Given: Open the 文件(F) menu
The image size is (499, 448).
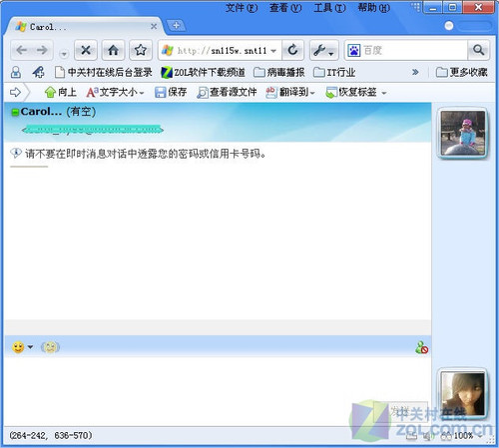Looking at the screenshot, I should click(x=242, y=7).
